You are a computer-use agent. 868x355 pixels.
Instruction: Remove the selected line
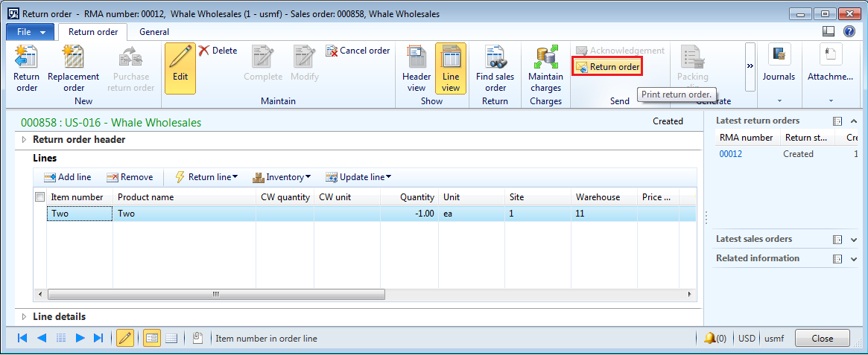click(x=130, y=177)
